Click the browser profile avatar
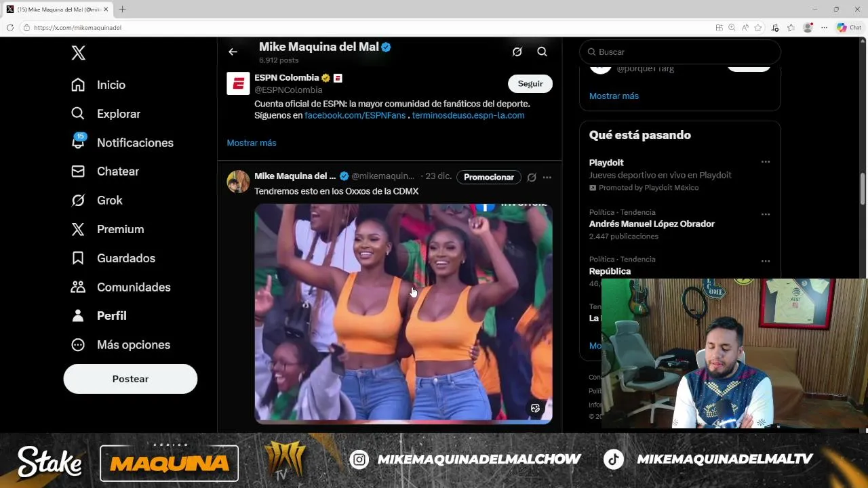This screenshot has height=488, width=868. pos(808,28)
